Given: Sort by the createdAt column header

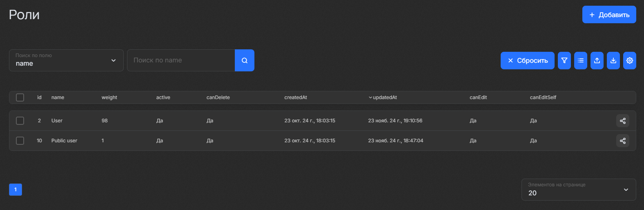Looking at the screenshot, I should 295,97.
